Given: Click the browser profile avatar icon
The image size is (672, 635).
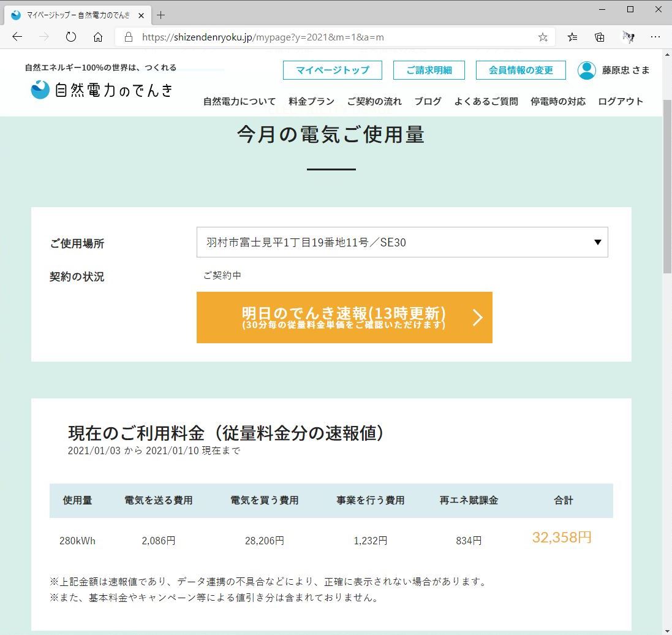Looking at the screenshot, I should pos(628,37).
